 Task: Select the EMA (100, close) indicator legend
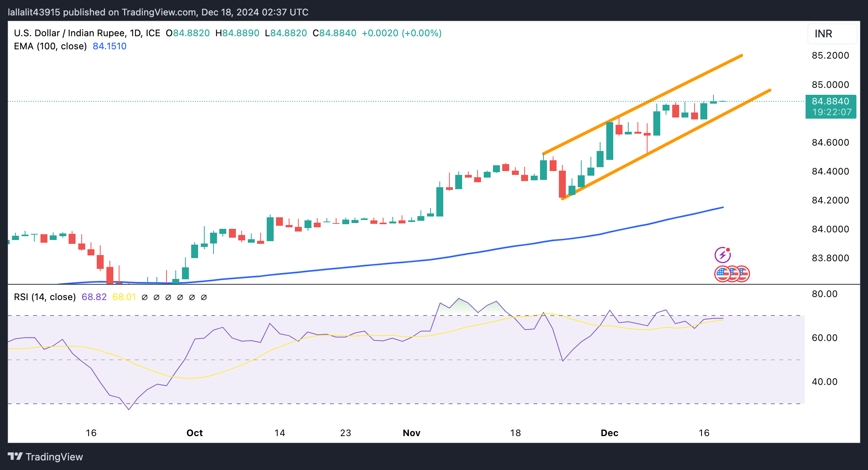tap(50, 46)
